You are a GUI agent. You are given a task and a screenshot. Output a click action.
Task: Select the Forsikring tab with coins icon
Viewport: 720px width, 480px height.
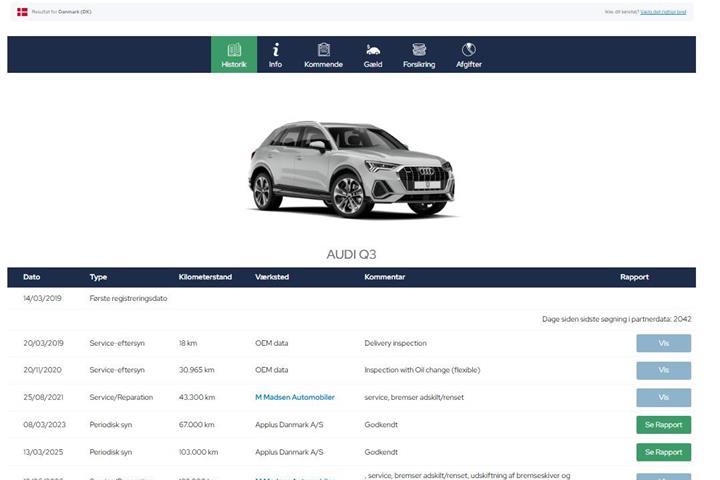[419, 55]
